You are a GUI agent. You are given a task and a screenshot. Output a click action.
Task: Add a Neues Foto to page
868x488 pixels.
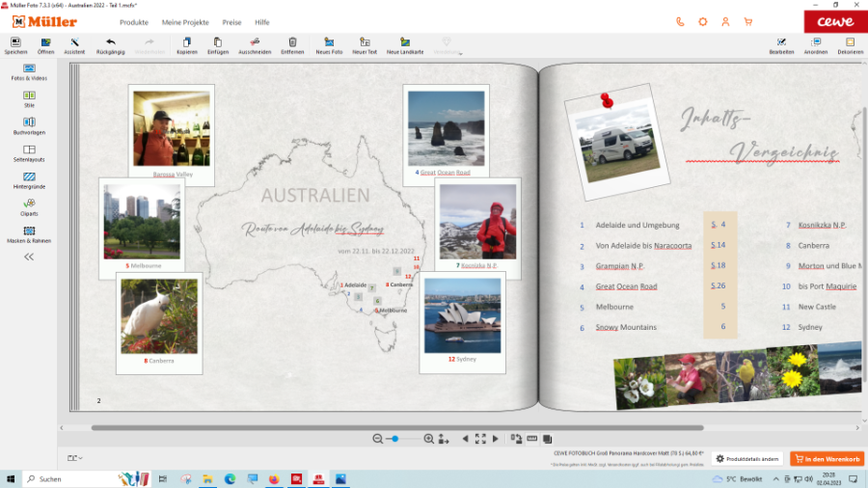(329, 44)
